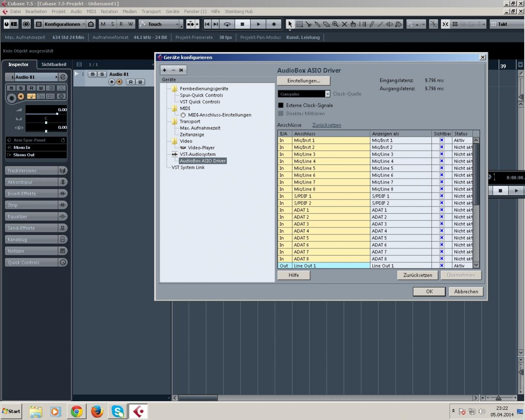Open the Datei menu
Viewport: 525px width, 420px height.
pyautogui.click(x=15, y=11)
